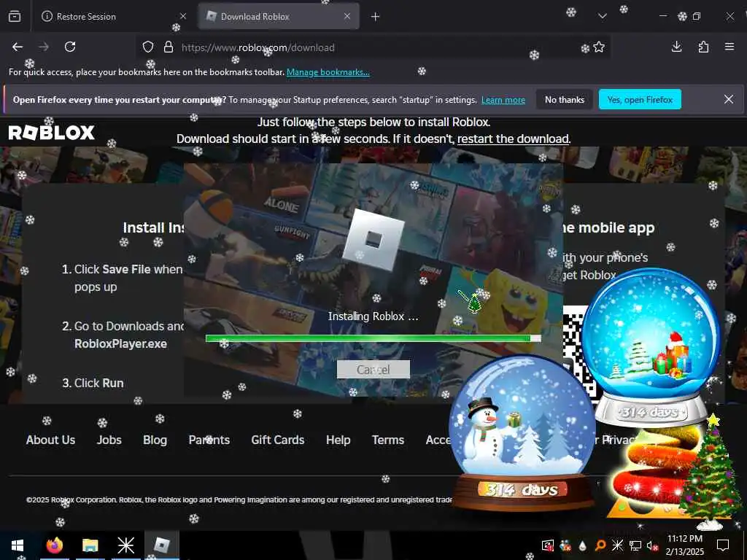
Task: Click Yes, open Firefox button
Action: (x=639, y=99)
